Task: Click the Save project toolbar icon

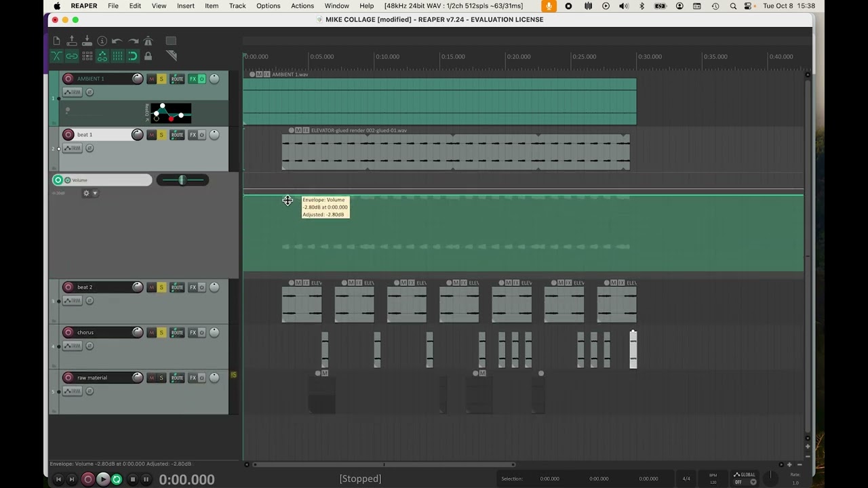Action: tap(87, 41)
